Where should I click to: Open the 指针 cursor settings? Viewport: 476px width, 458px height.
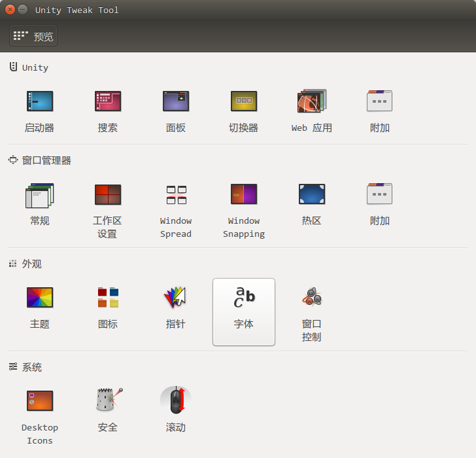pyautogui.click(x=176, y=308)
